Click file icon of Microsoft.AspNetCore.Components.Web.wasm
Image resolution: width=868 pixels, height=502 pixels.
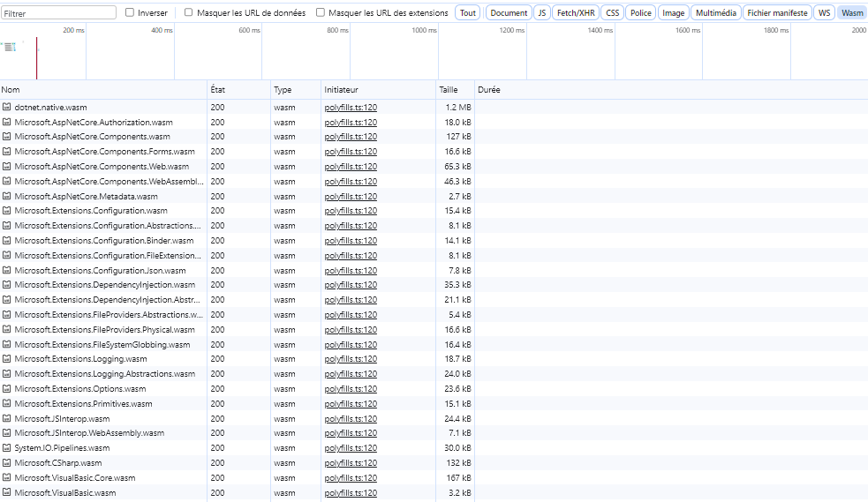(x=7, y=166)
